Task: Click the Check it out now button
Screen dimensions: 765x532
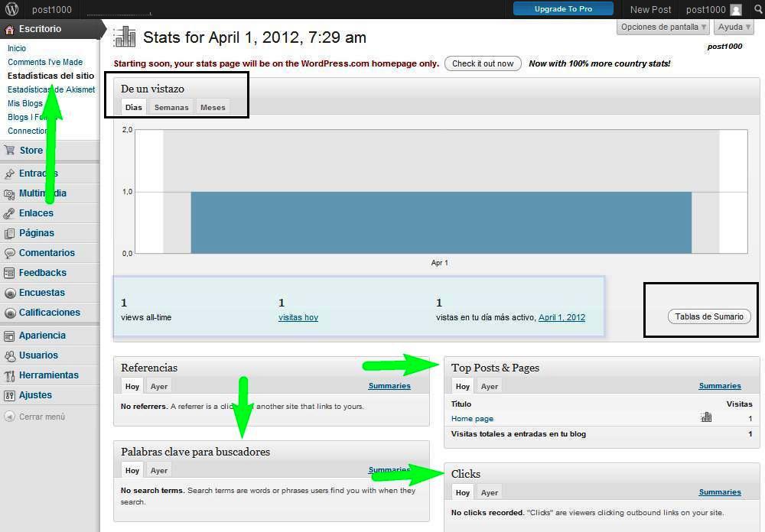Action: [x=483, y=63]
